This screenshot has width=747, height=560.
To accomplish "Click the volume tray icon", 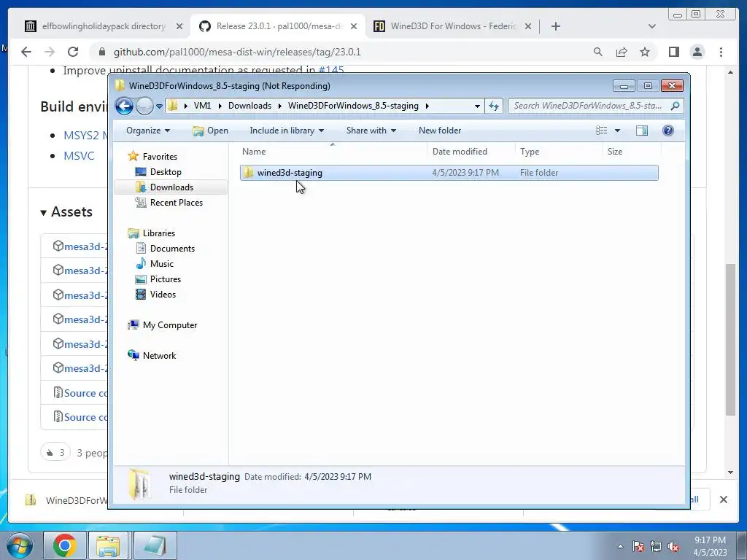I will (673, 547).
